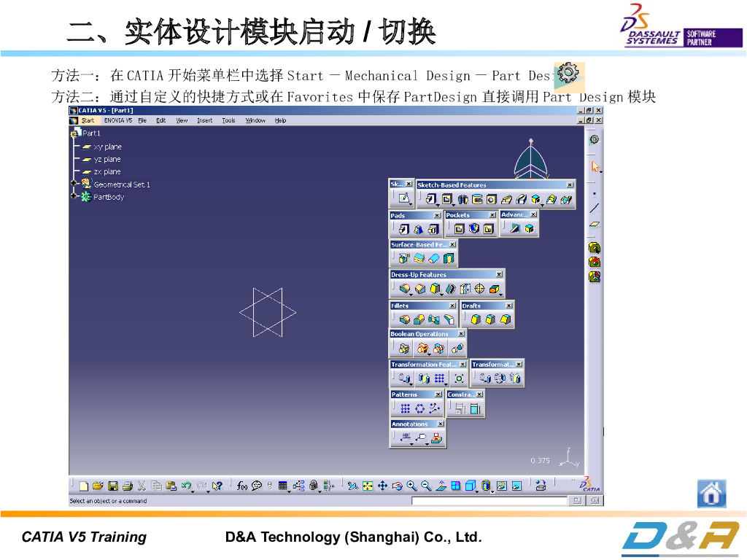This screenshot has width=747, height=560.
Task: Click Thick Surface in Surface-Based Features
Action: tap(419, 259)
